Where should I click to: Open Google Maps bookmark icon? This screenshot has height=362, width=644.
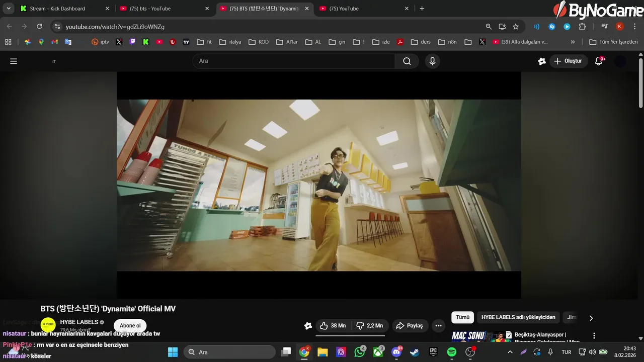(x=41, y=42)
